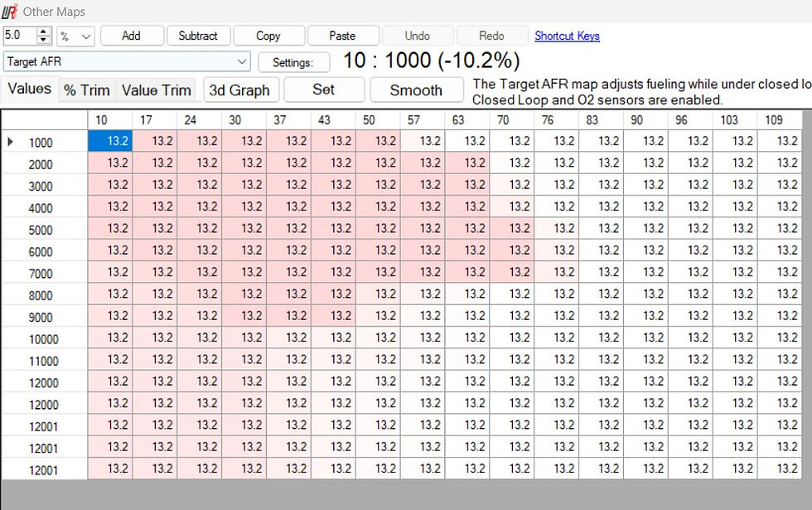Image resolution: width=812 pixels, height=510 pixels.
Task: Select column header 30
Action: (244, 120)
